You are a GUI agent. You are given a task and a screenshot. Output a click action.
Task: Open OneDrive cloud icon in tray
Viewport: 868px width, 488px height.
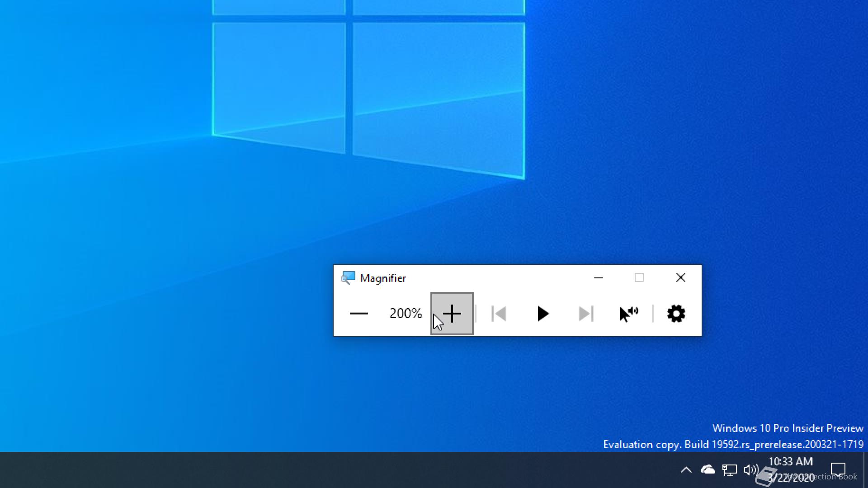coord(708,470)
